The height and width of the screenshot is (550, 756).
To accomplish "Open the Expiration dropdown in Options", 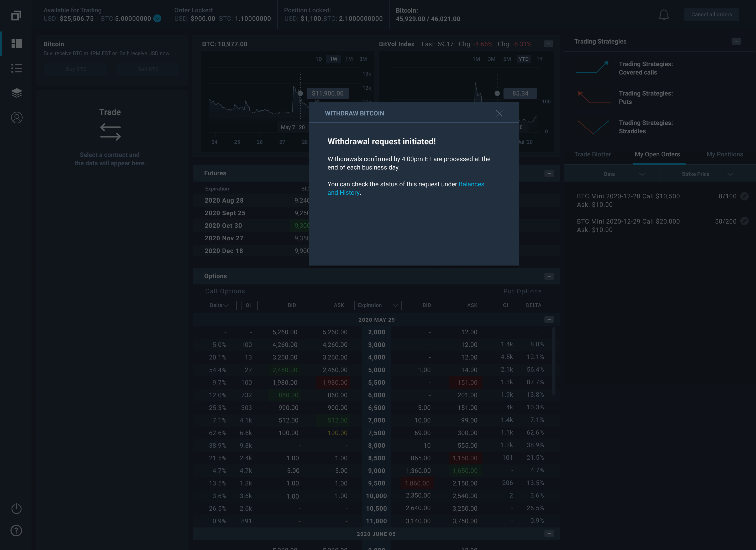I will [378, 305].
